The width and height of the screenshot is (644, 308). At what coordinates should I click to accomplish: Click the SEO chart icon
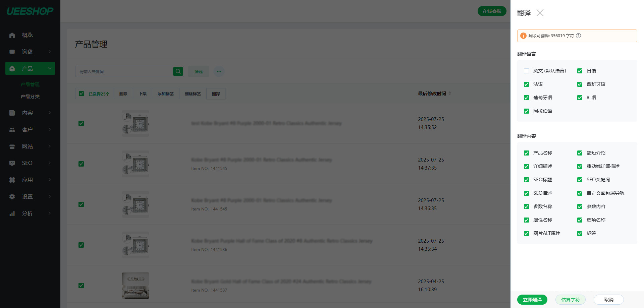coord(12,163)
